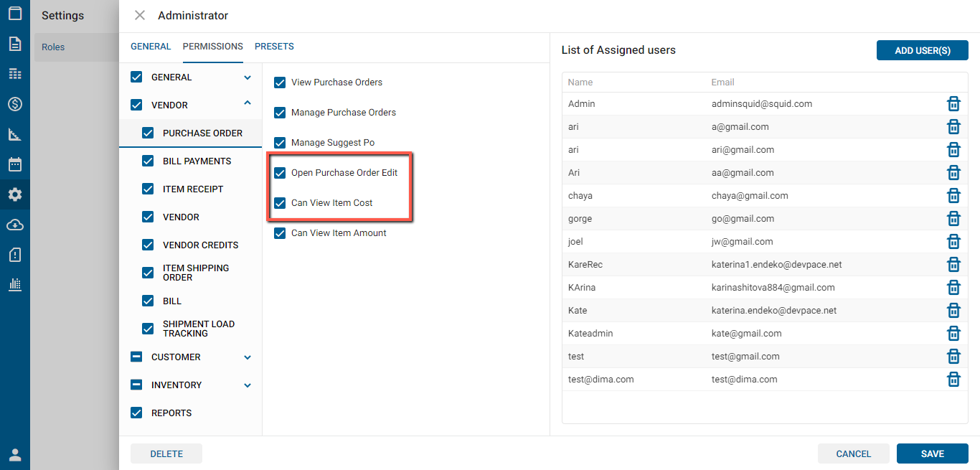
Task: Open the calendar icon in sidebar
Action: [15, 164]
